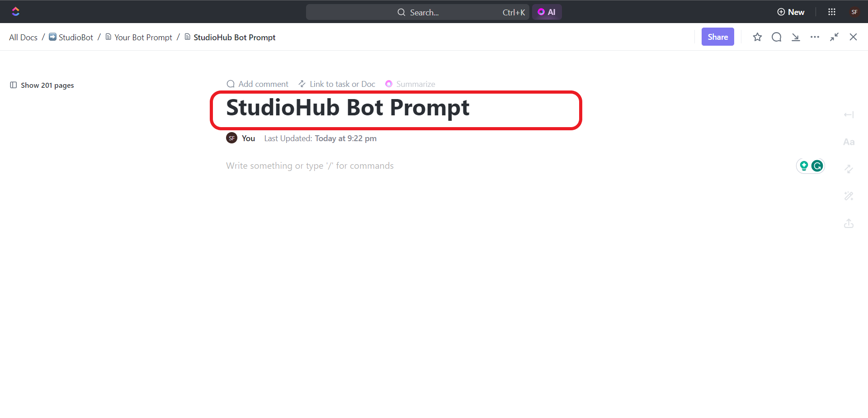
Task: Click the green lightbulb extension icon
Action: click(804, 166)
